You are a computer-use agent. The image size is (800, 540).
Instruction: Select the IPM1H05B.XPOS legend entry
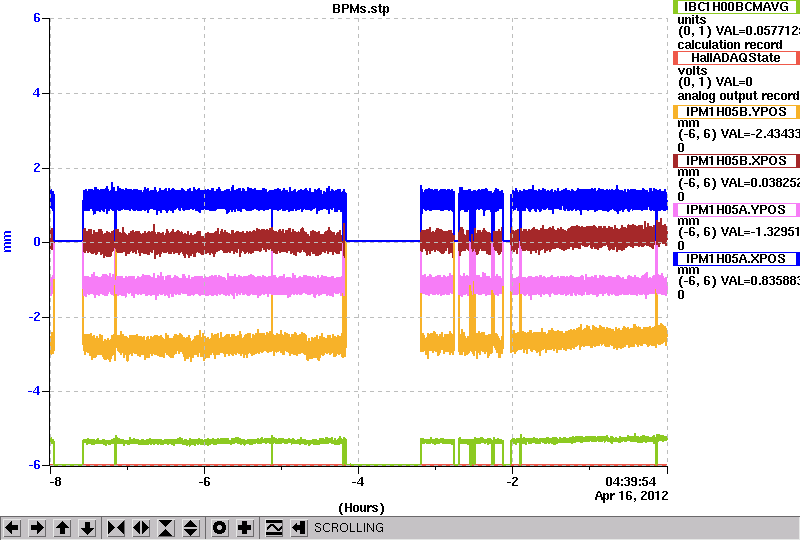[x=736, y=161]
